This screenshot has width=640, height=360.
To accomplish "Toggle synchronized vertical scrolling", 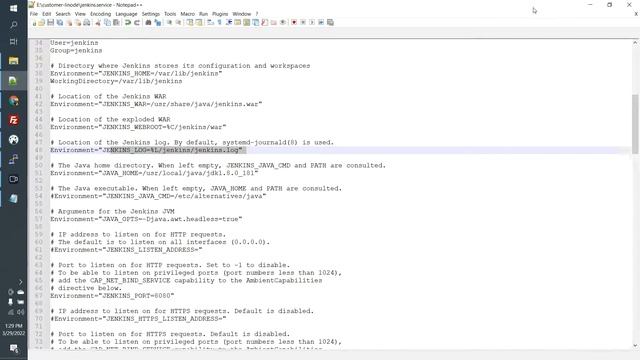I will [x=190, y=23].
